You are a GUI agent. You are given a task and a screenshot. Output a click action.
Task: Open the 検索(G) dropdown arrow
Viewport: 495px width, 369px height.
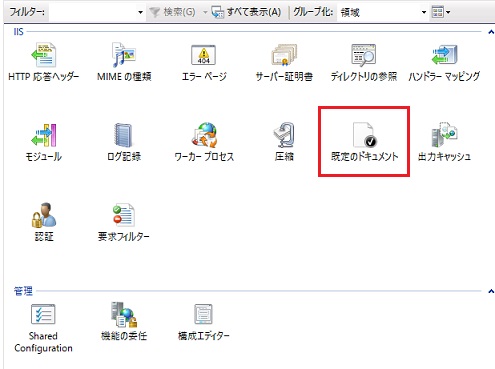click(205, 12)
